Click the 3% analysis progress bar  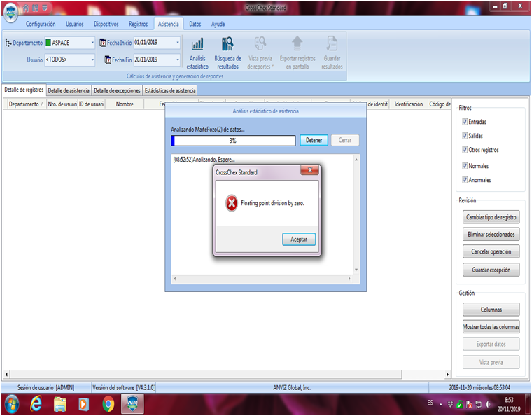[x=233, y=141]
